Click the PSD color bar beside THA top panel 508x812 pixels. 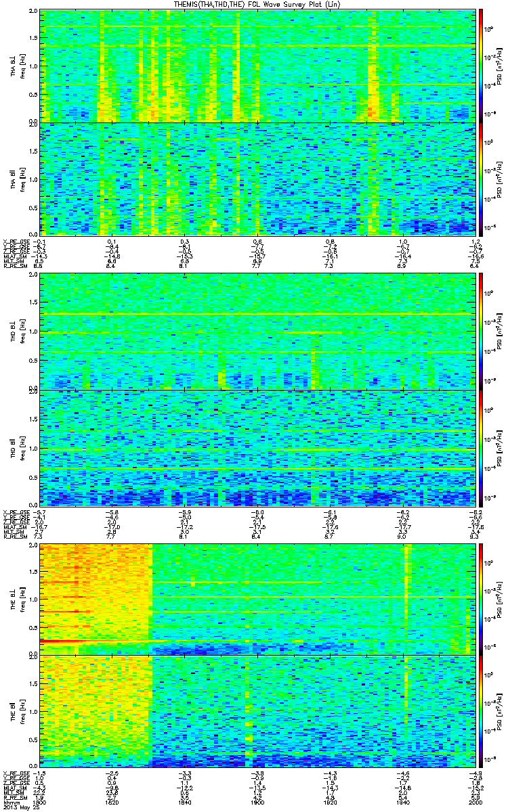coord(481,66)
